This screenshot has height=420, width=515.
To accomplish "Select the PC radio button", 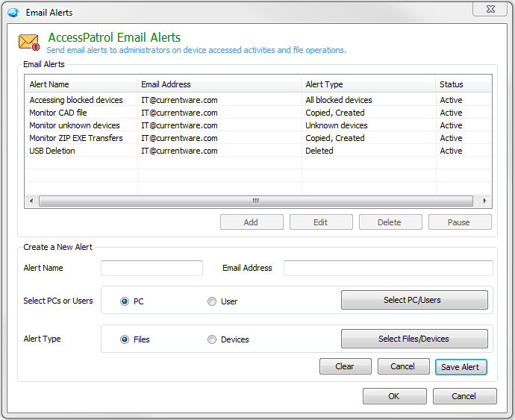I will point(125,301).
